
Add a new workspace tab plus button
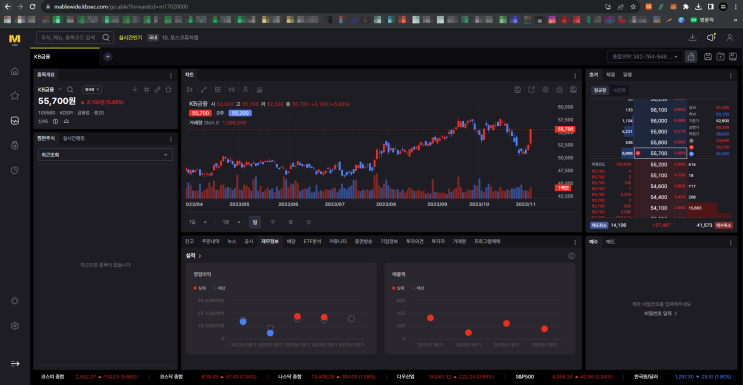(108, 56)
